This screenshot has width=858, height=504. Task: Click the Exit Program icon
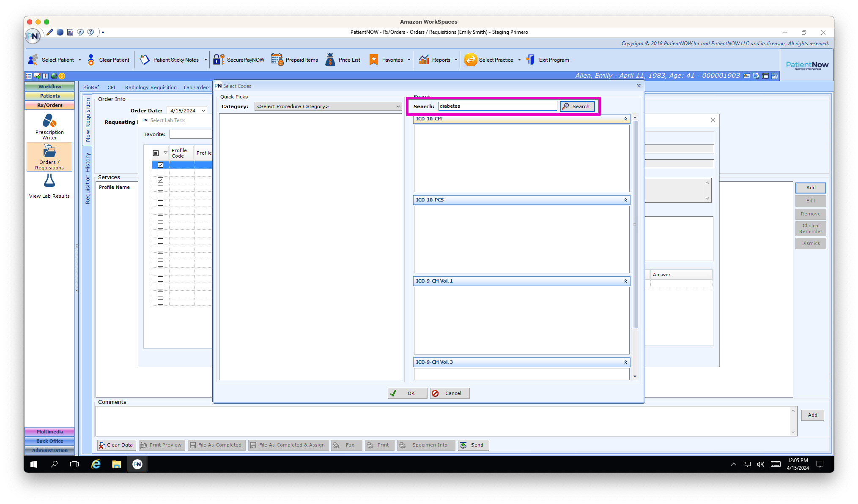530,60
